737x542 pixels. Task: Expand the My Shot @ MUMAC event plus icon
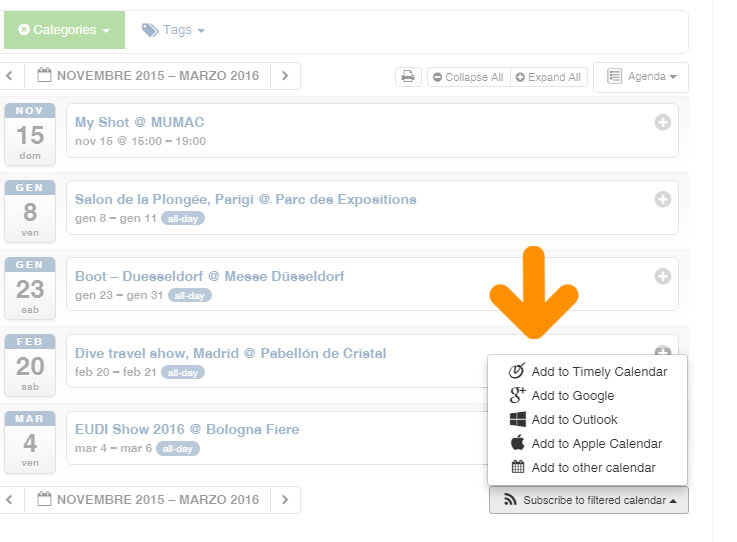[662, 123]
